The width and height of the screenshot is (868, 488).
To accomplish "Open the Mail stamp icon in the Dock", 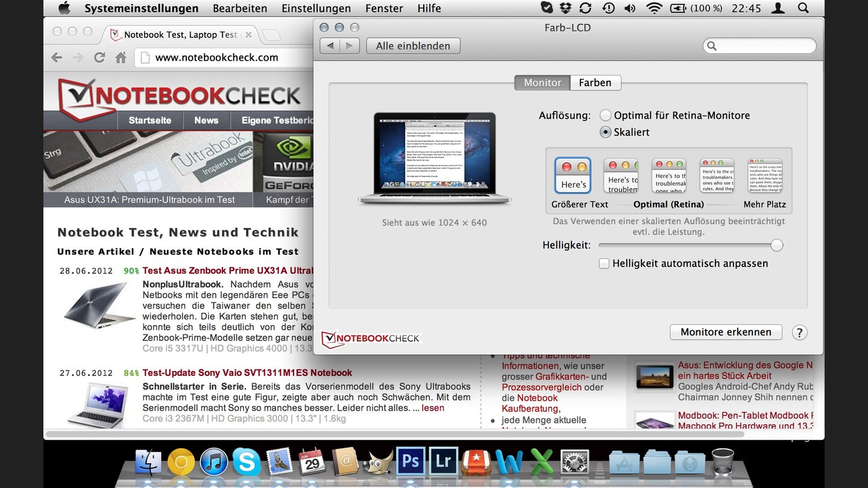I will click(x=279, y=462).
